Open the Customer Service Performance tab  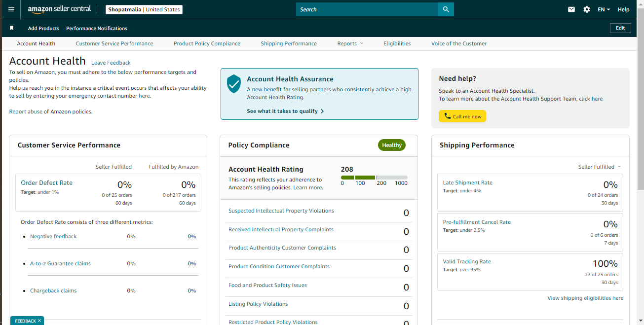(114, 43)
